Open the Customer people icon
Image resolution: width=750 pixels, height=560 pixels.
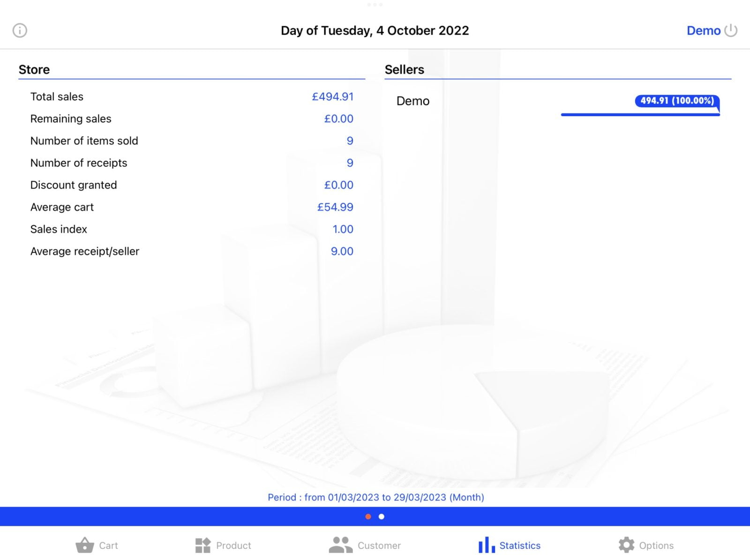click(341, 545)
